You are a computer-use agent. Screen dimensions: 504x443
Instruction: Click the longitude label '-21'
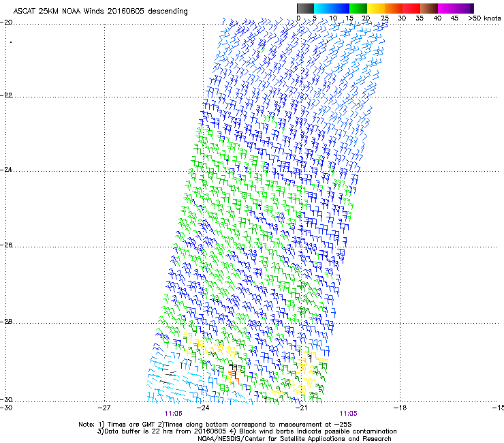[301, 408]
